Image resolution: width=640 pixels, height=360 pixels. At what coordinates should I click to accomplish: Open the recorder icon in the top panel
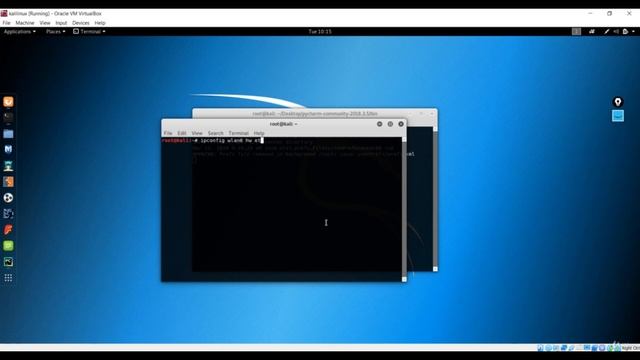[592, 31]
